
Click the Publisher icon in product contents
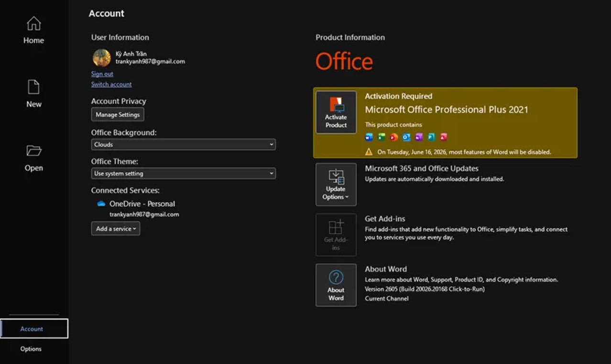tap(431, 137)
